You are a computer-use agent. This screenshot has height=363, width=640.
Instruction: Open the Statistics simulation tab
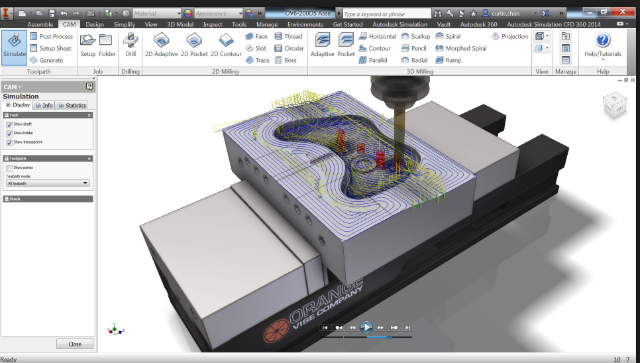tap(72, 105)
